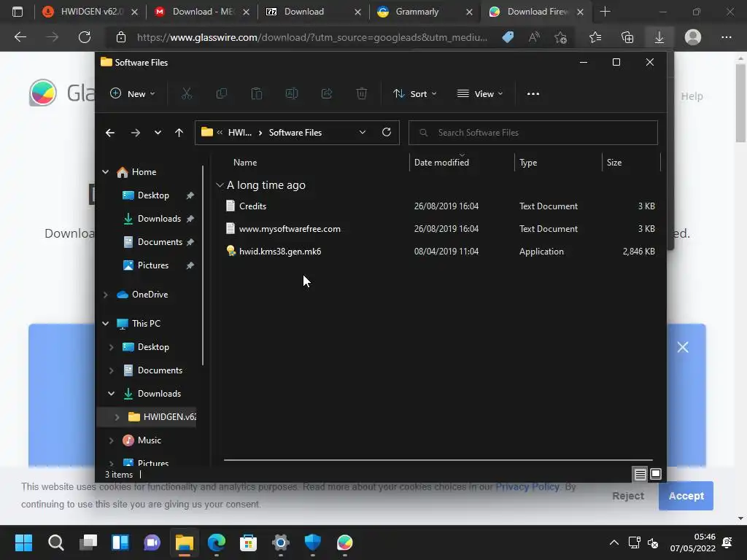The height and width of the screenshot is (560, 747).
Task: Click the Cut scissors icon in Explorer toolbar
Action: 186,94
